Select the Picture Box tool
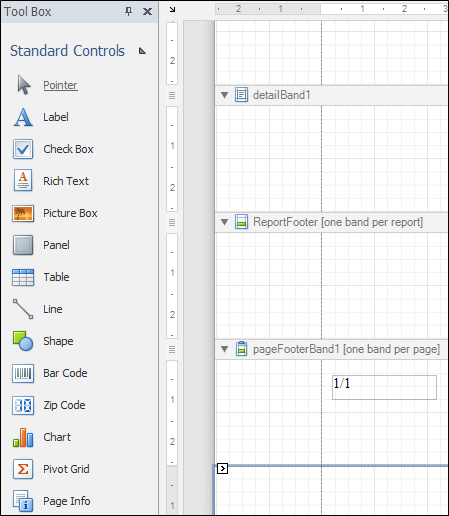The height and width of the screenshot is (516, 449). coord(55,213)
